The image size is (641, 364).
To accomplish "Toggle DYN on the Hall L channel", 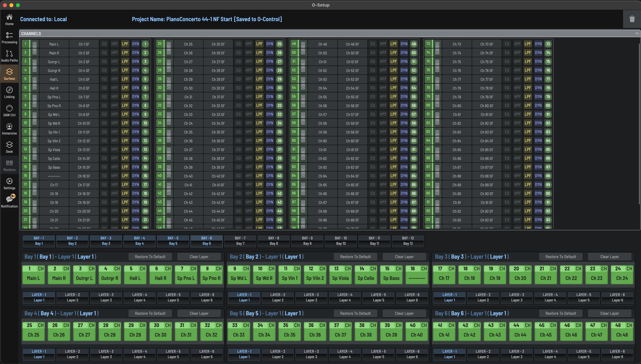I will point(136,79).
